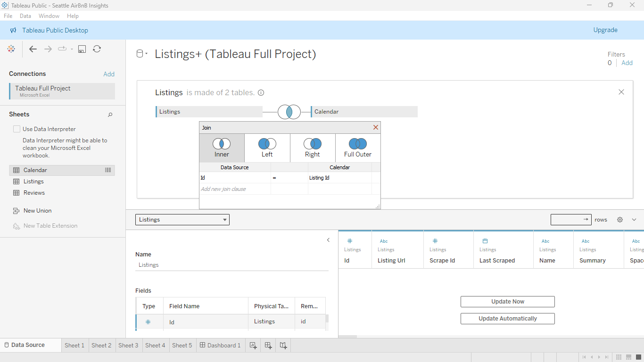Viewport: 644px width, 362px height.
Task: Save the workbook with the disk icon
Action: pos(82,49)
